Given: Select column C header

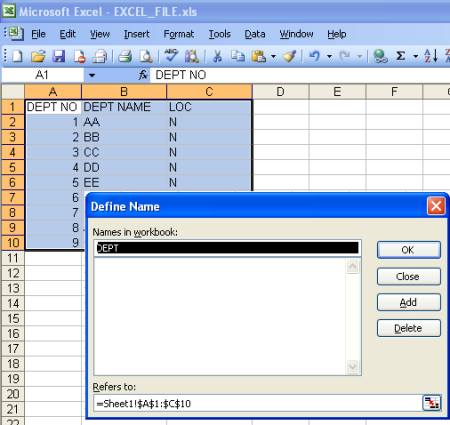Looking at the screenshot, I should (x=209, y=92).
